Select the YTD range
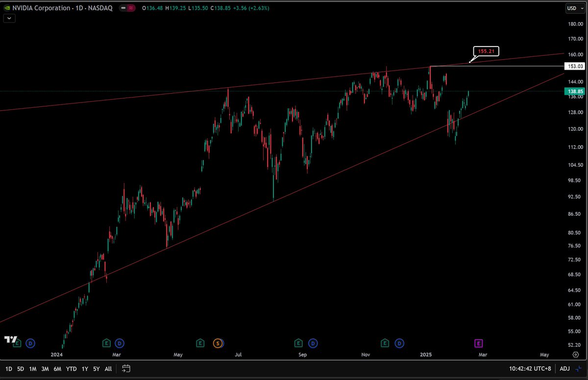Viewport: 588px width, 380px height. click(71, 369)
